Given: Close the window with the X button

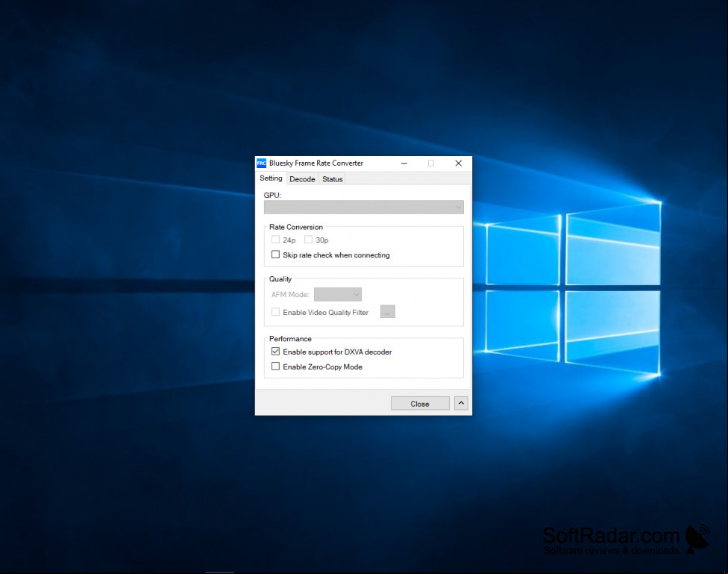Looking at the screenshot, I should point(458,163).
